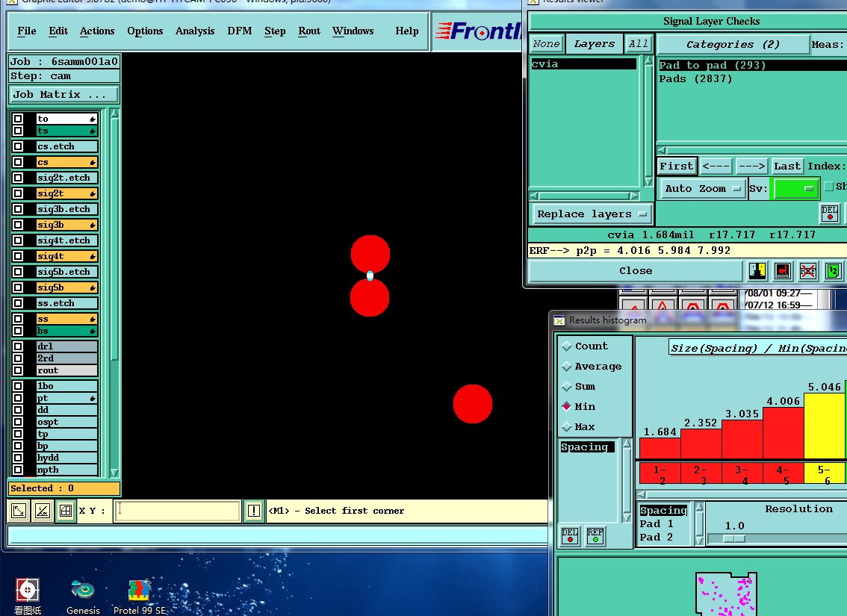Select the Count radio option in histogram
847x616 pixels.
[567, 346]
